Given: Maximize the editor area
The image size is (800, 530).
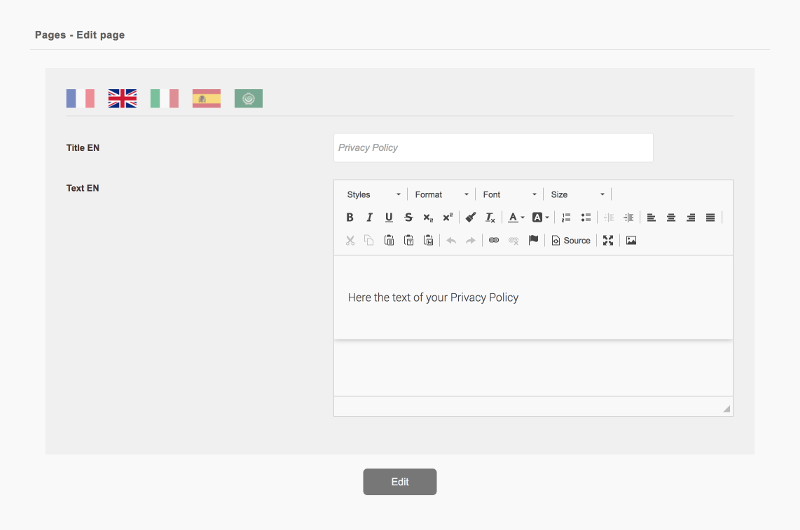Looking at the screenshot, I should click(x=608, y=241).
